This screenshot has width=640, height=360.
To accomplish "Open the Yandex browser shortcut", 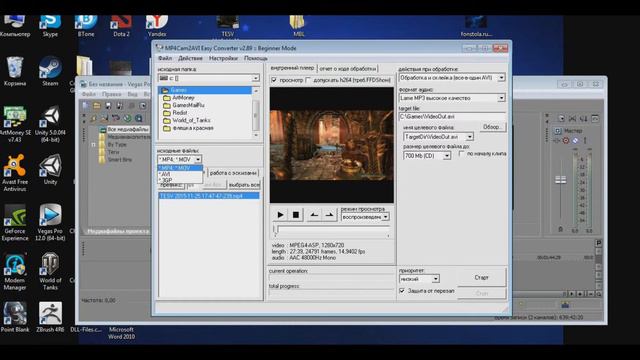I will [157, 26].
